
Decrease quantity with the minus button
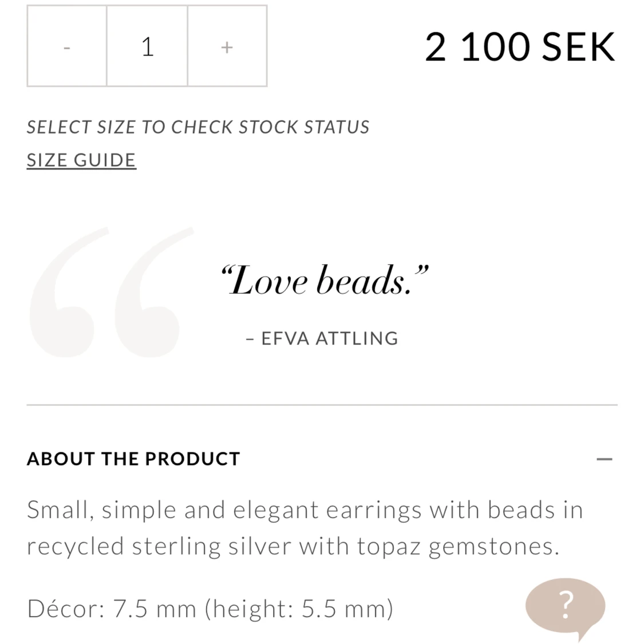[67, 46]
